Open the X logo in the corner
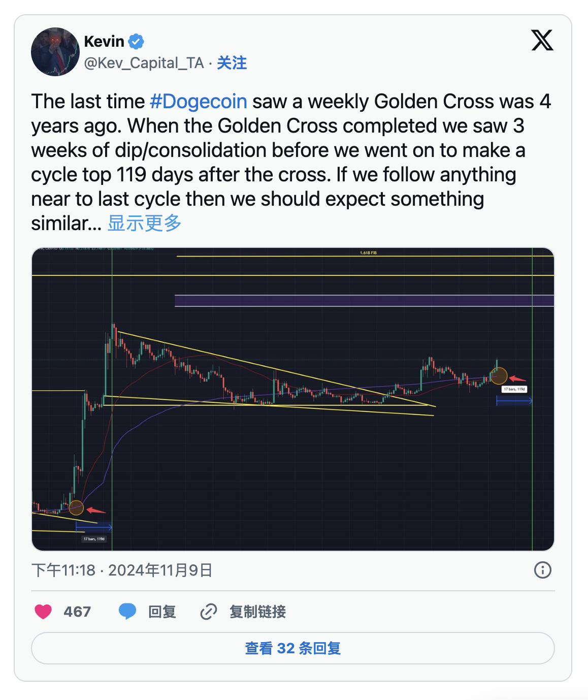The height and width of the screenshot is (700, 588). click(x=542, y=40)
